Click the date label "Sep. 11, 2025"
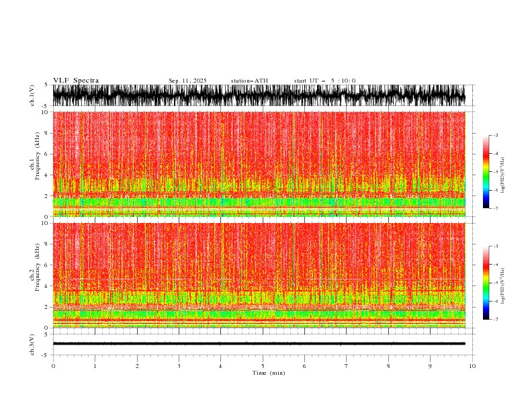 point(187,81)
